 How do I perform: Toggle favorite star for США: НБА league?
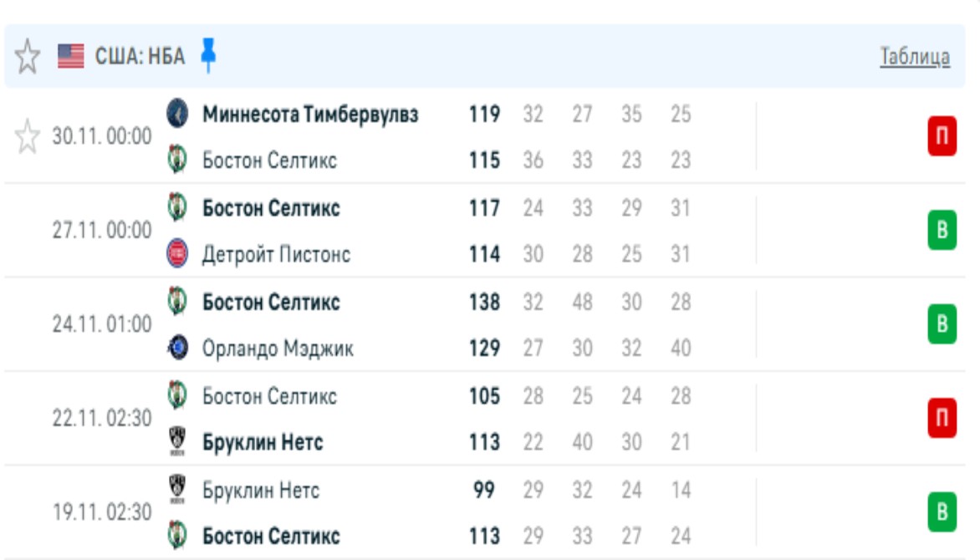28,57
